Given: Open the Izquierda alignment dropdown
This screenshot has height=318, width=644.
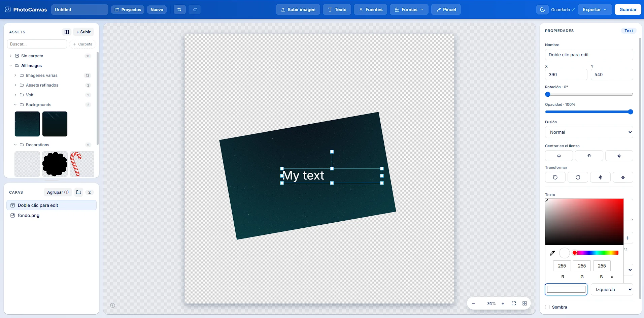Looking at the screenshot, I should (x=612, y=289).
